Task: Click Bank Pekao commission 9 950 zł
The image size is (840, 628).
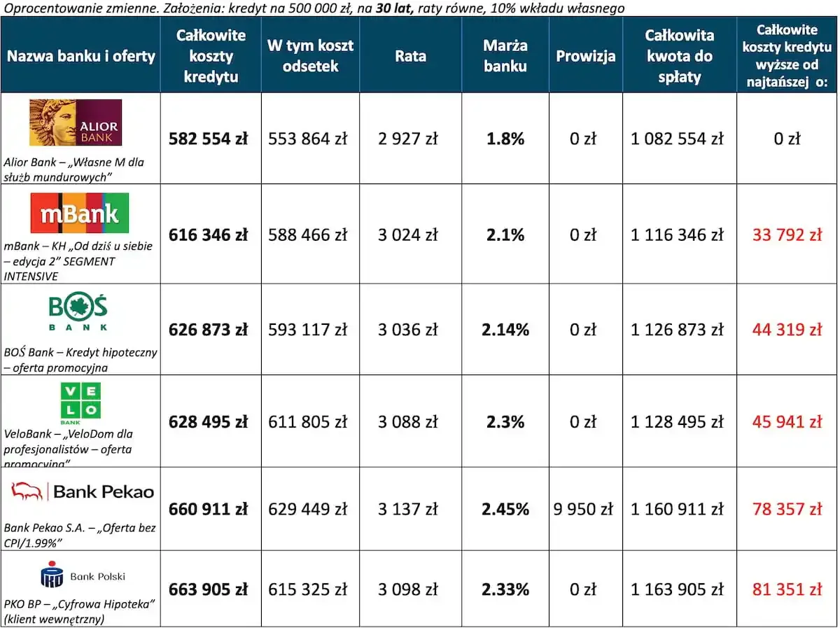Action: click(x=584, y=509)
